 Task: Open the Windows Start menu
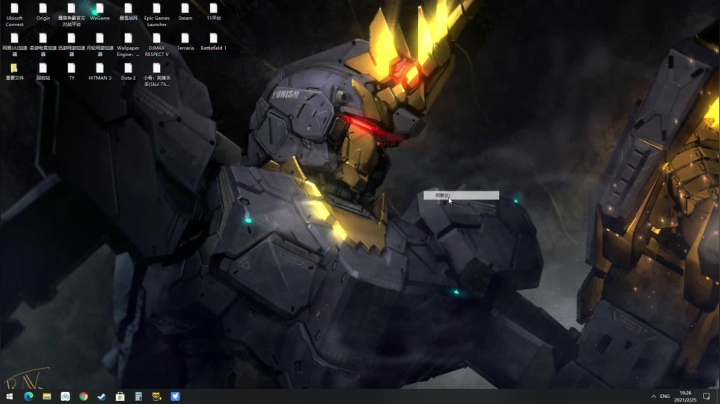point(9,396)
